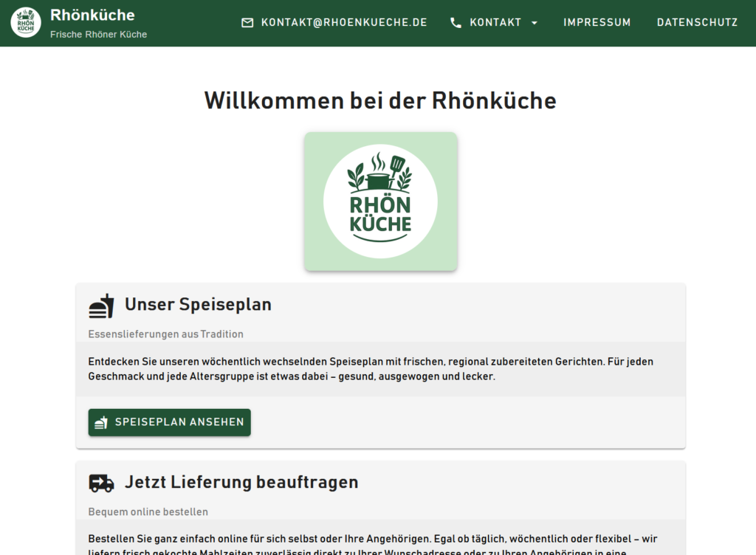Click the phone icon next to Kontakt

456,22
